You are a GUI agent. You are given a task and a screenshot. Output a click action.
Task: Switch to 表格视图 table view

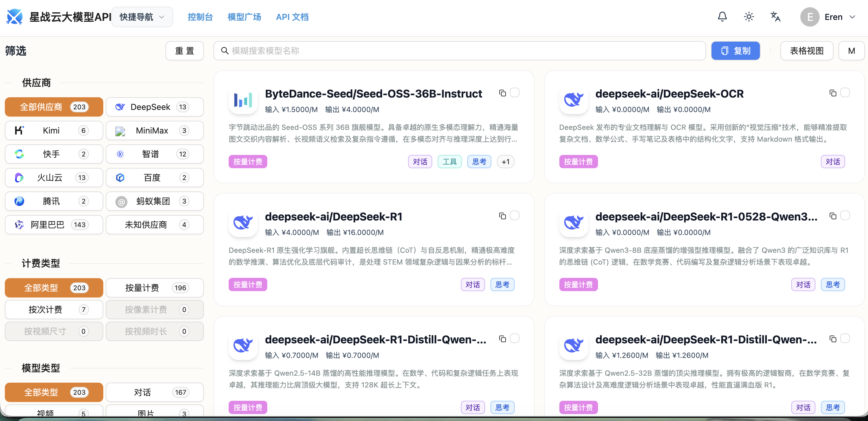point(807,50)
